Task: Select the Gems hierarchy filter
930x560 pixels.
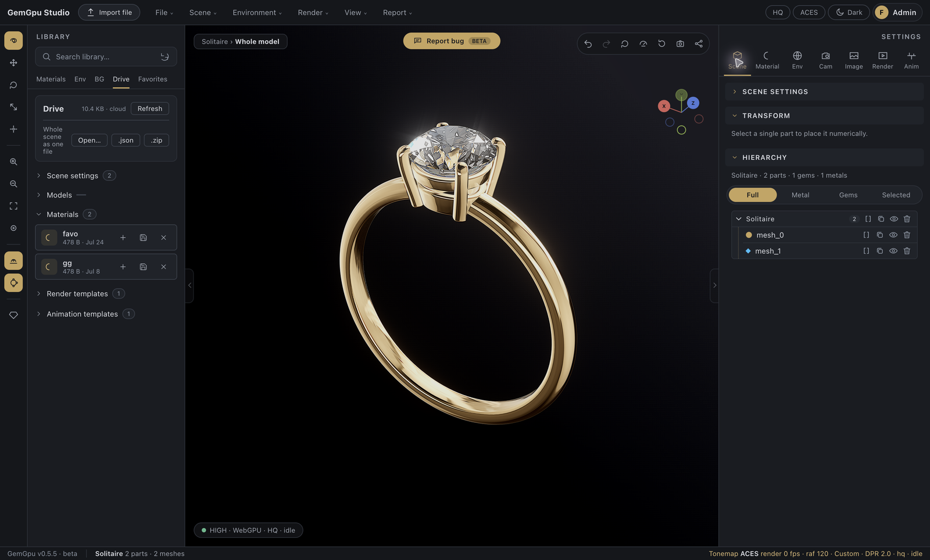Action: point(848,195)
